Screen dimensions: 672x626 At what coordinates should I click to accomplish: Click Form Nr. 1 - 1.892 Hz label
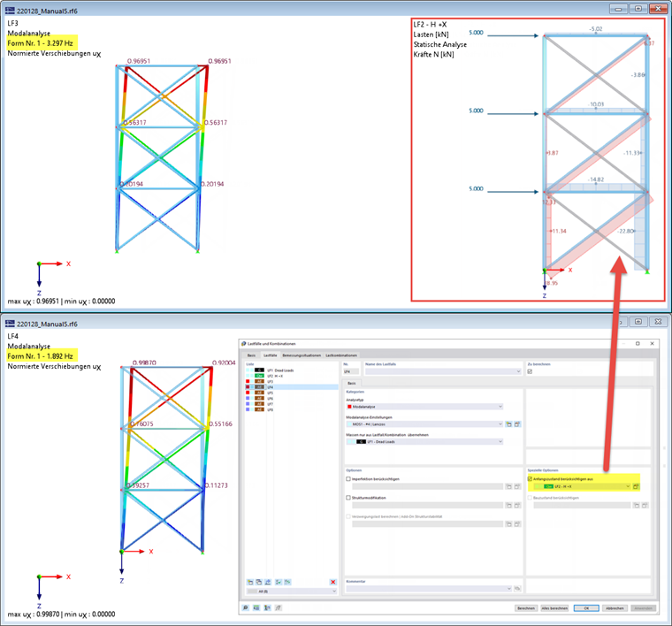41,356
